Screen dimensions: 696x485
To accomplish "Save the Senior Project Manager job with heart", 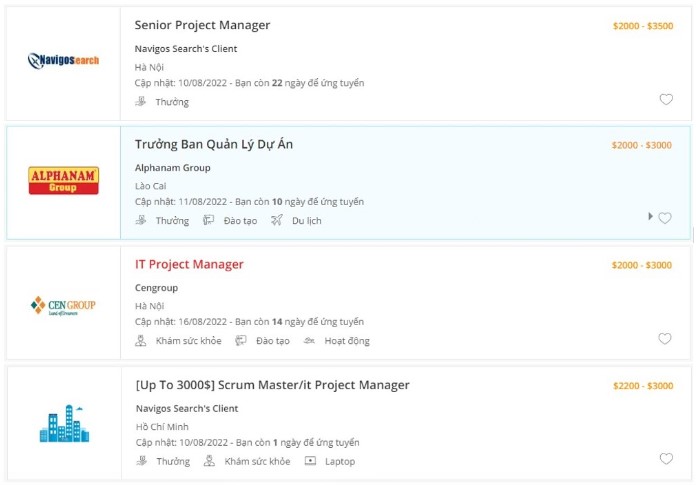I will [x=666, y=99].
